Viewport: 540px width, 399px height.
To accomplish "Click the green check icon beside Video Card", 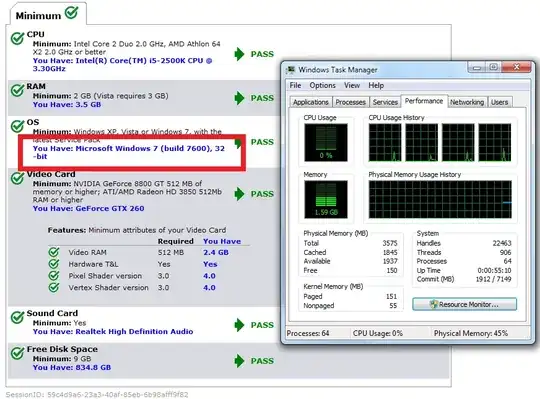I will (17, 178).
